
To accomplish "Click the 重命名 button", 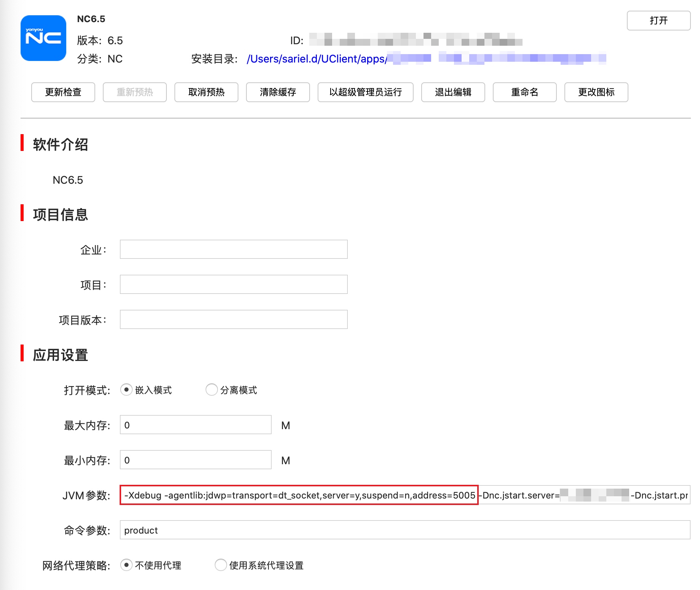I will coord(525,92).
